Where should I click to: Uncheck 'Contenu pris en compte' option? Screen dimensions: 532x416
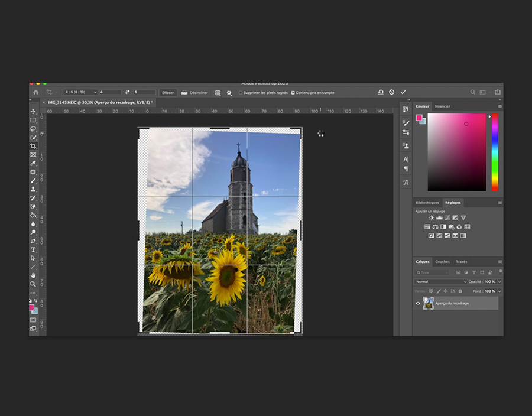(293, 93)
